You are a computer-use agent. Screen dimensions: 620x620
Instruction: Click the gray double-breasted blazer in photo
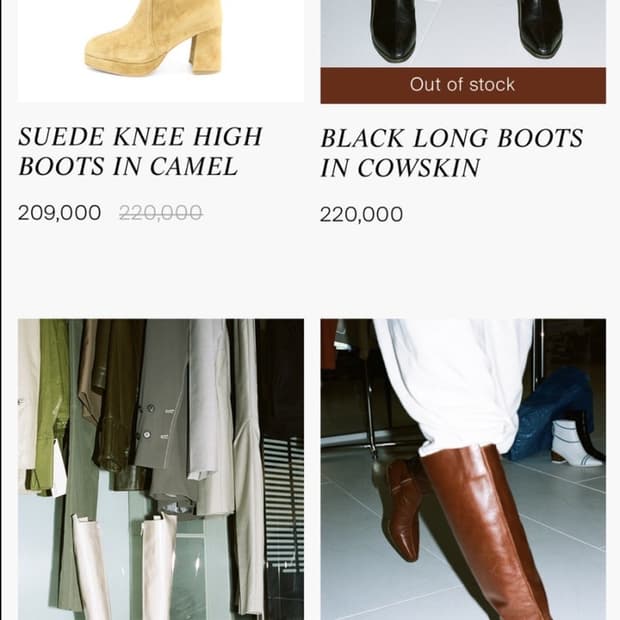[164, 411]
